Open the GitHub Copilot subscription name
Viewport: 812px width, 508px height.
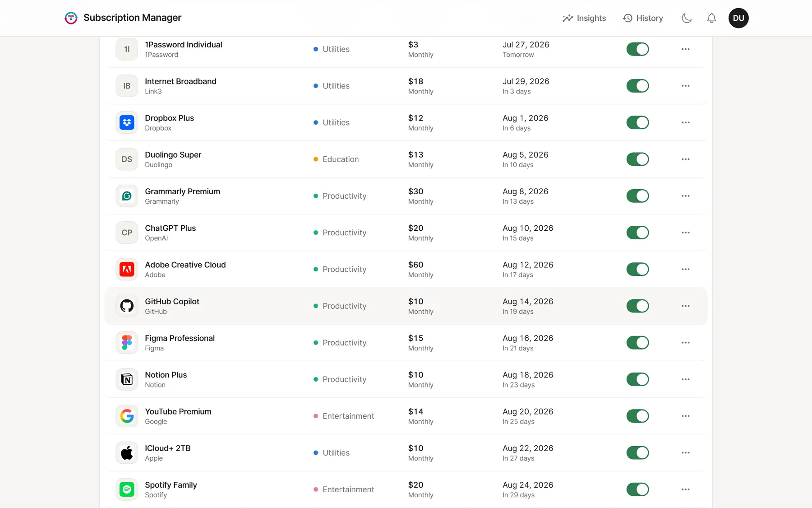(x=172, y=301)
